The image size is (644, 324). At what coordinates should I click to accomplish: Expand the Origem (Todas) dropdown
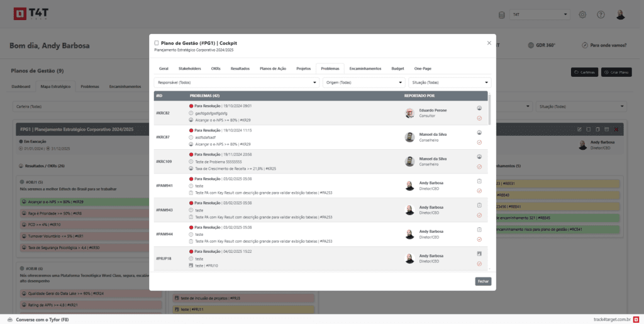click(364, 82)
